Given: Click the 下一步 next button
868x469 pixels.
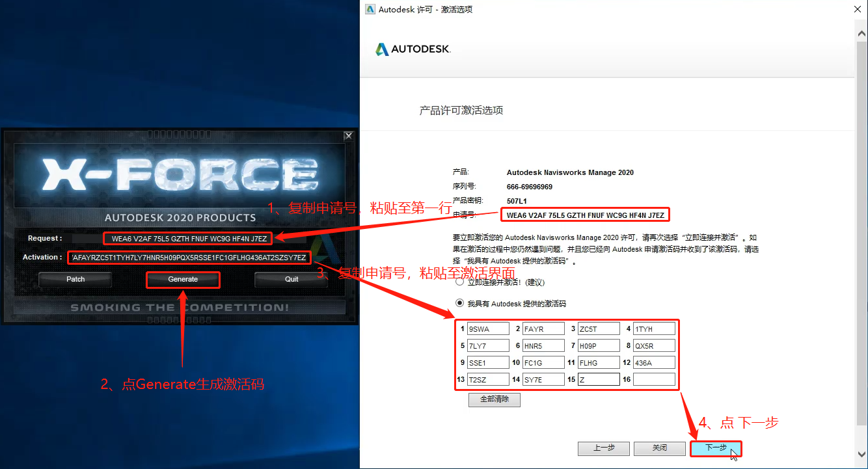Looking at the screenshot, I should click(716, 448).
